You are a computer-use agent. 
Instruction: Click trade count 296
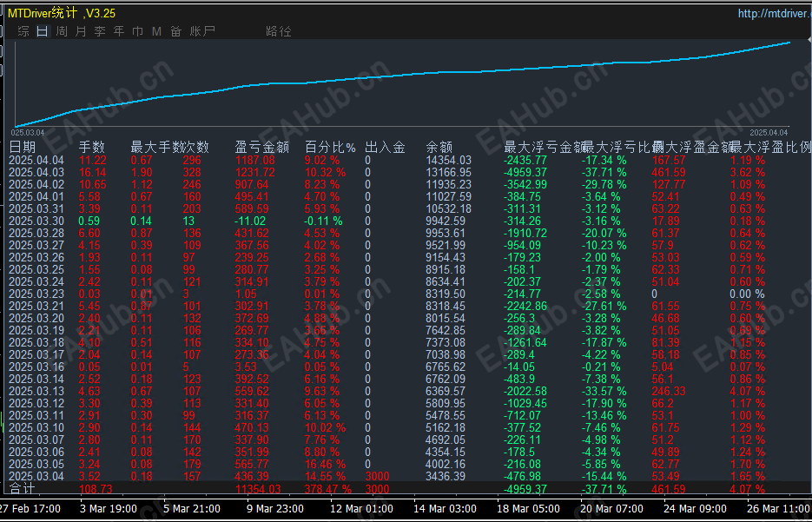(192, 161)
